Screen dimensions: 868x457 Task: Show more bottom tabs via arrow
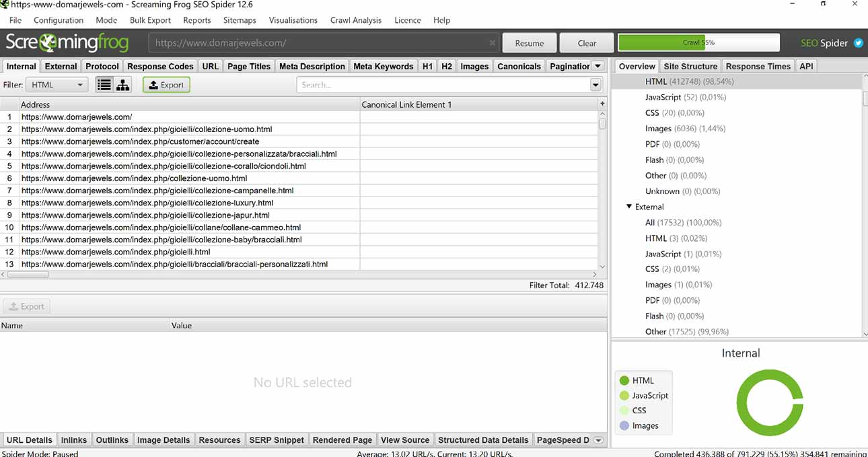pyautogui.click(x=598, y=440)
